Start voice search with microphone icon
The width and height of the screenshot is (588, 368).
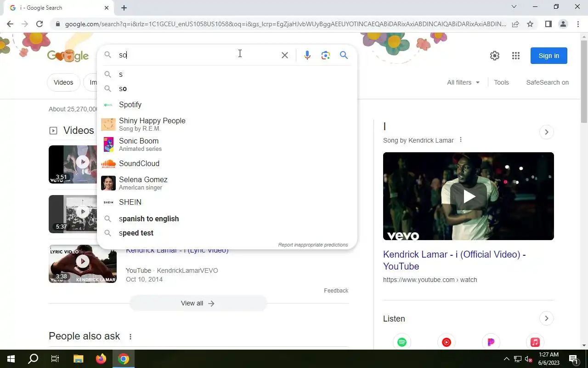coord(307,55)
